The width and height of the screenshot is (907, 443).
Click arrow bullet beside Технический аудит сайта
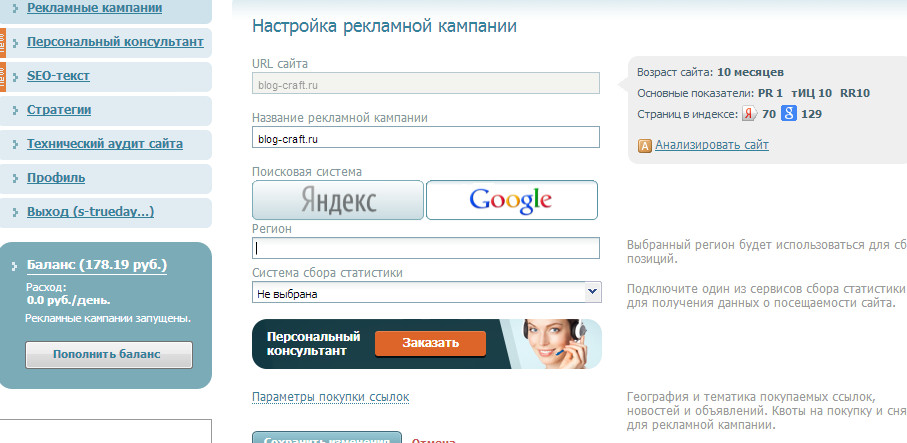tap(16, 145)
